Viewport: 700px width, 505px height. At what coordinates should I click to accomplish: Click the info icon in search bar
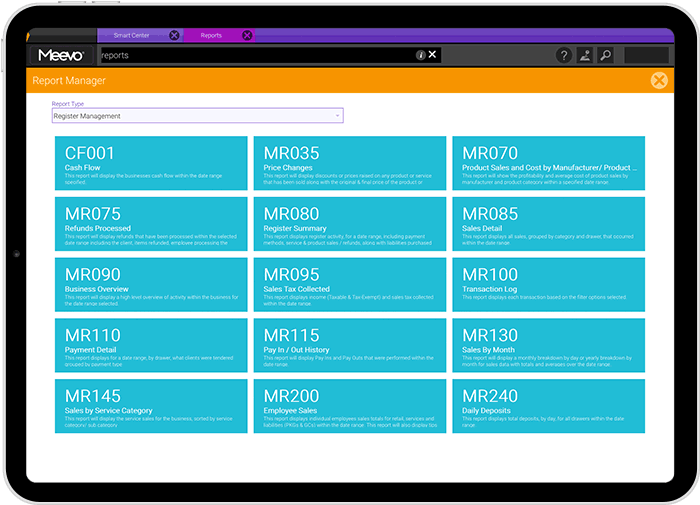click(x=420, y=55)
